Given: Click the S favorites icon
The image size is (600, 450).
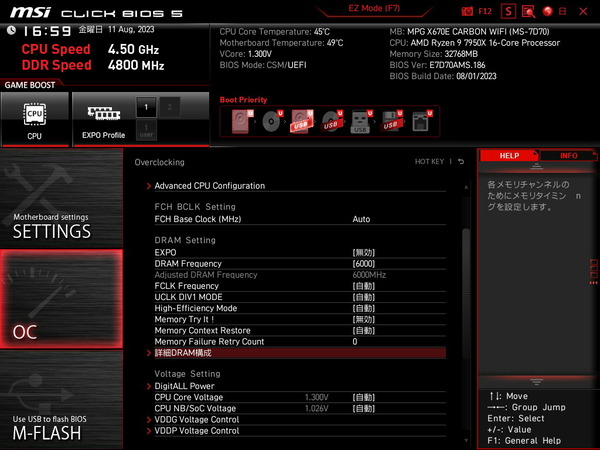Looking at the screenshot, I should coord(508,11).
